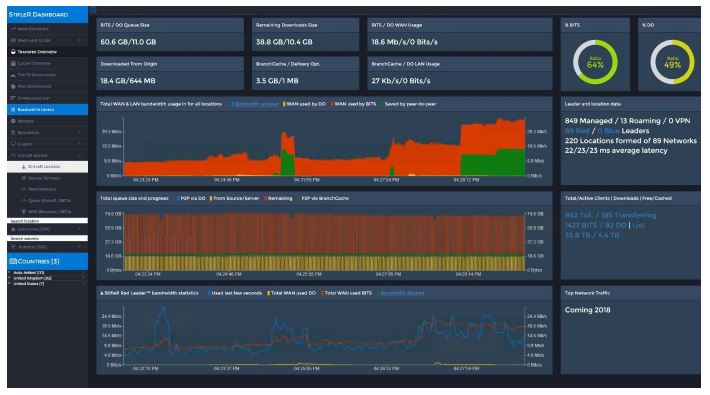Click the 18.4 GB/644 MB downloaded value
Viewport: 710px width, 395px height.
coord(128,81)
